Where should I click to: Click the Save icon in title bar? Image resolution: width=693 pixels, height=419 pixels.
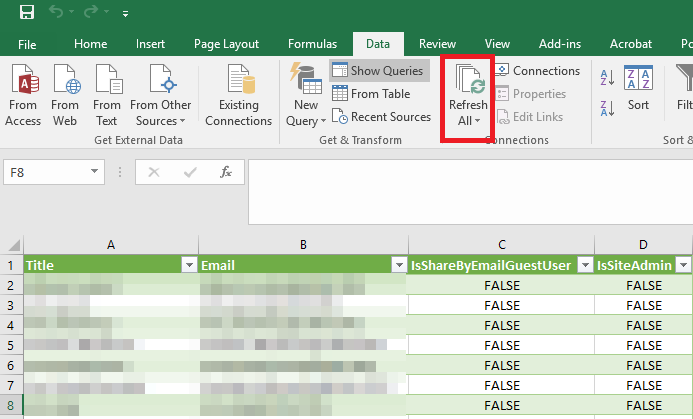pyautogui.click(x=27, y=13)
